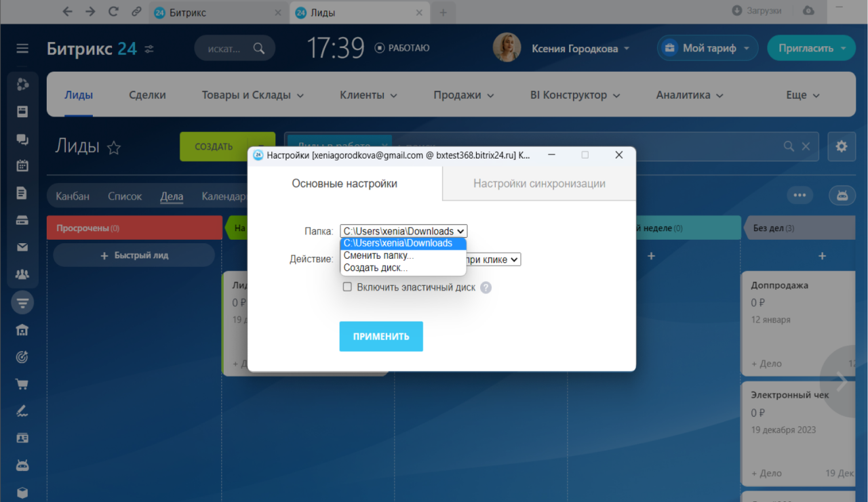The width and height of the screenshot is (868, 502).
Task: Clear the leads filter with X icon
Action: tap(806, 146)
